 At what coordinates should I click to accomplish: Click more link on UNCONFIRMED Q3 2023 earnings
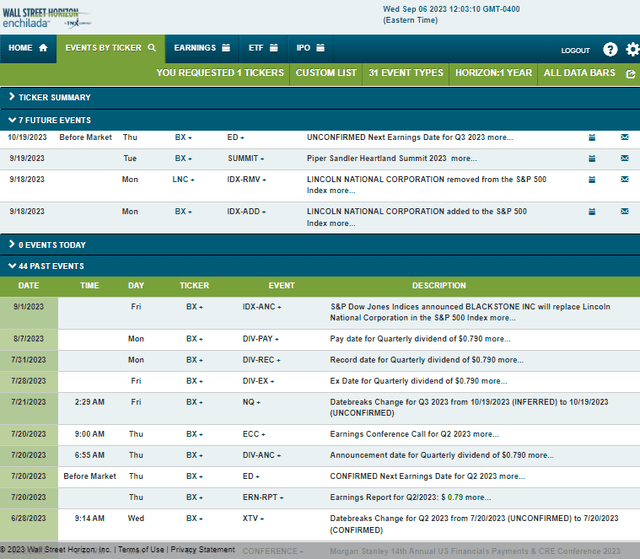click(x=500, y=138)
